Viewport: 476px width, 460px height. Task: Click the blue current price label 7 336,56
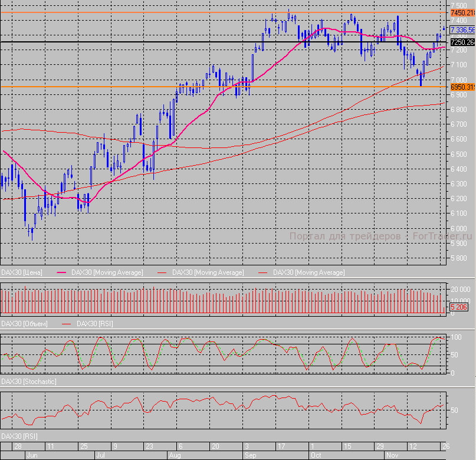click(x=462, y=29)
